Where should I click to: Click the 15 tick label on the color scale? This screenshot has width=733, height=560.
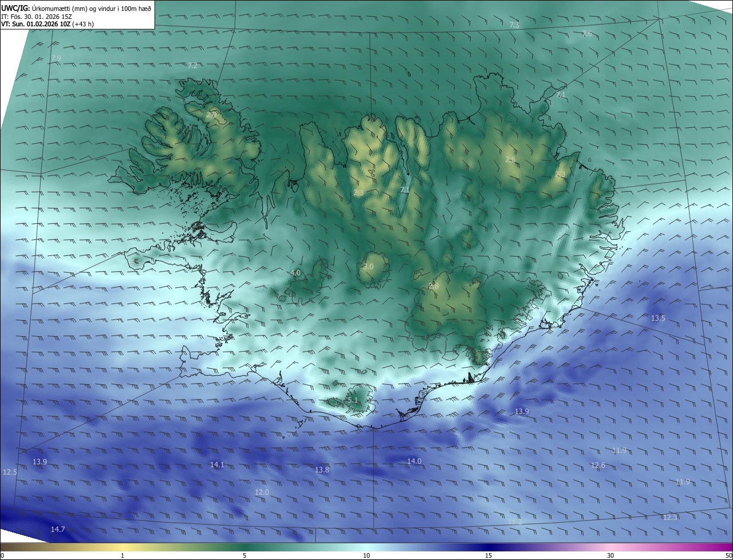(488, 556)
